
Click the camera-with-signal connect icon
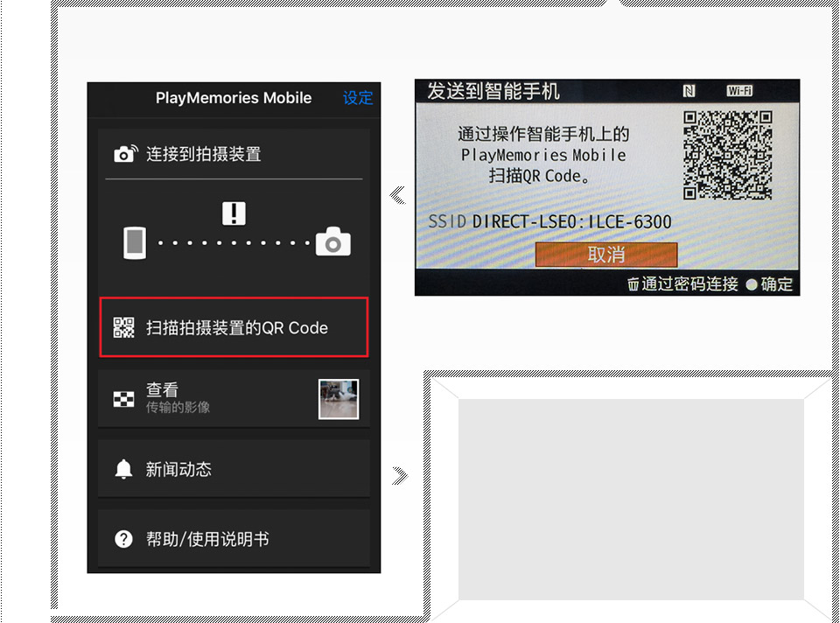click(x=126, y=155)
